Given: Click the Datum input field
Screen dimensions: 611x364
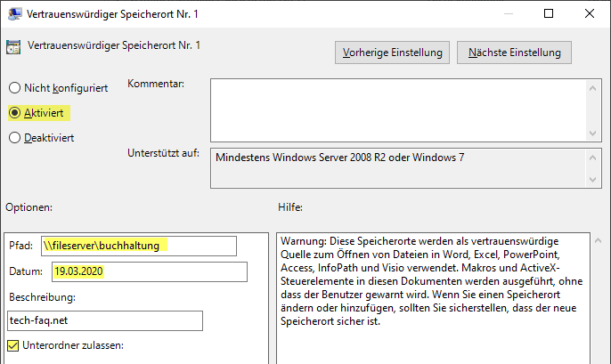Looking at the screenshot, I should [x=150, y=271].
